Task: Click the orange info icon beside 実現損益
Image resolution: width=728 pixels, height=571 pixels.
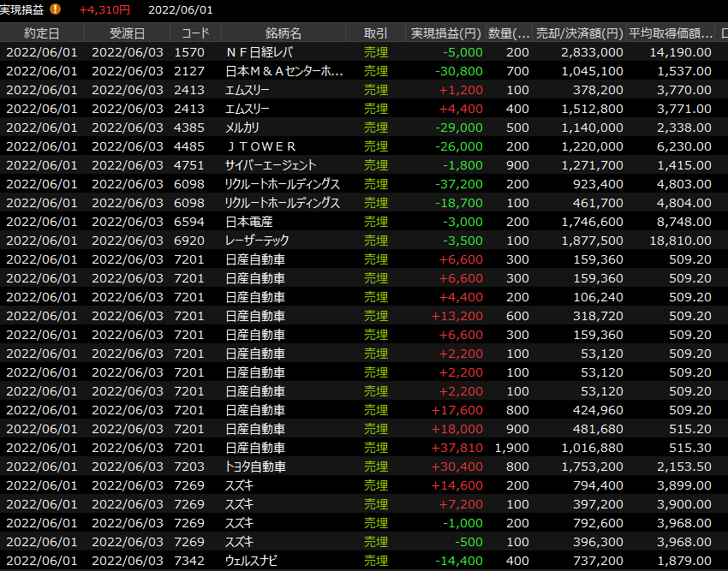Action: 56,9
